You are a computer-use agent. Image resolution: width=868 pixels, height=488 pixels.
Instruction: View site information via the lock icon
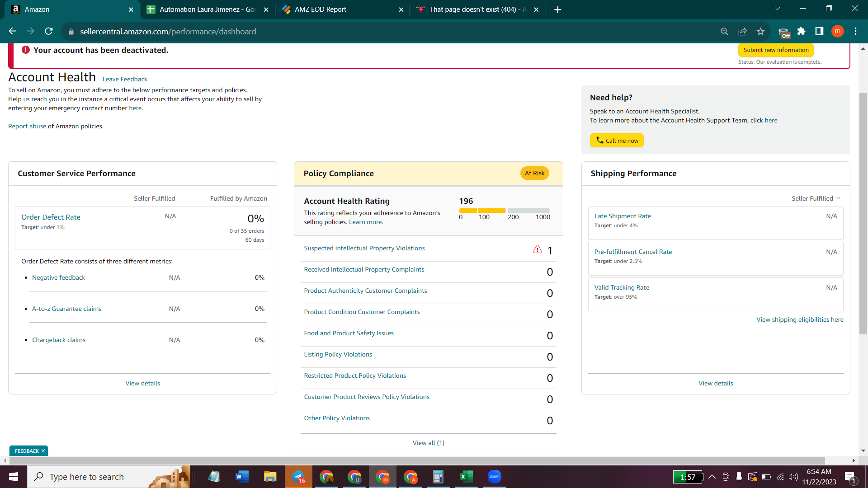coord(71,32)
